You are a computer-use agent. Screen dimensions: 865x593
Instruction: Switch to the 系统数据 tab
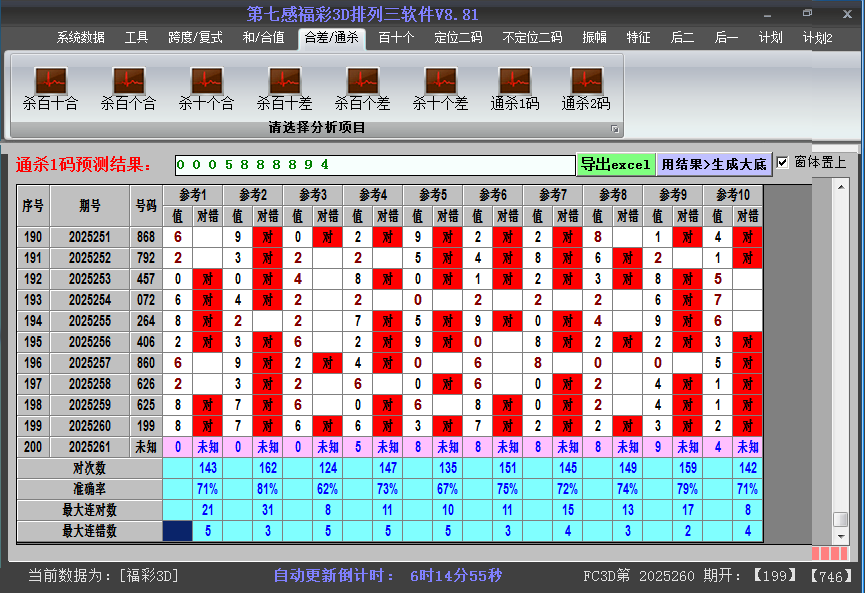point(80,38)
